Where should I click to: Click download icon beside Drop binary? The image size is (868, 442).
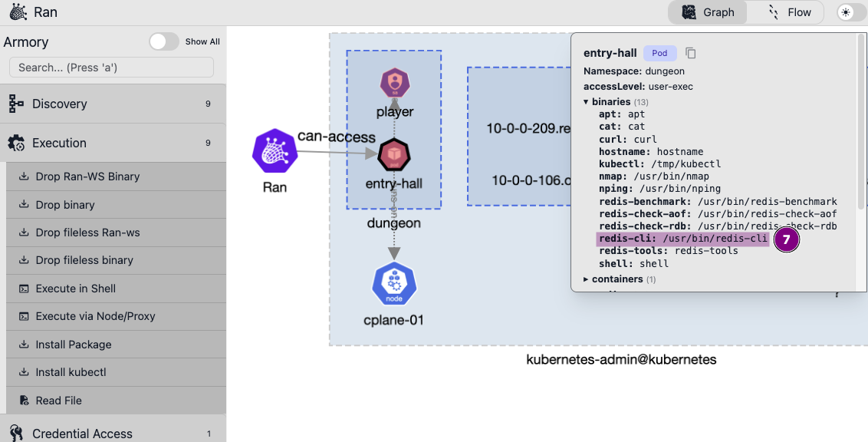point(24,204)
